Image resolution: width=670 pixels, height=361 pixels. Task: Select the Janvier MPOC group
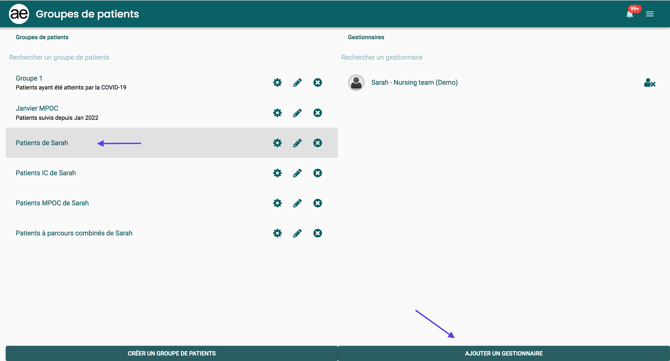click(171, 113)
